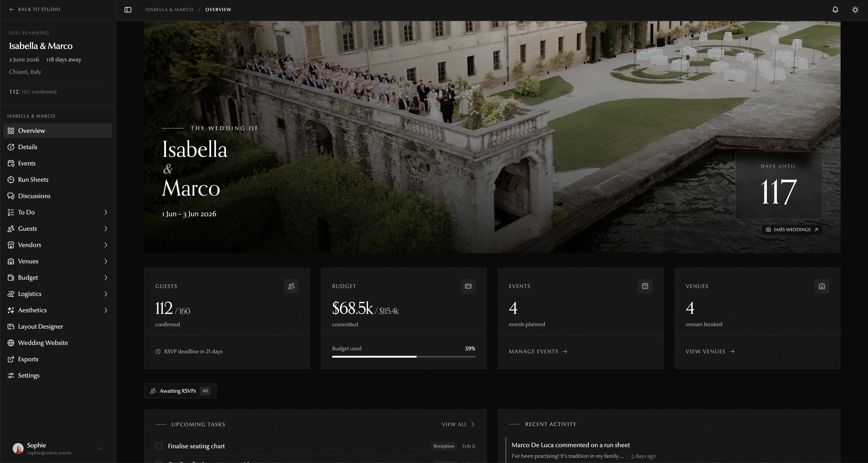Click Manage Events
Viewport: 868px width, 463px height.
click(x=538, y=351)
